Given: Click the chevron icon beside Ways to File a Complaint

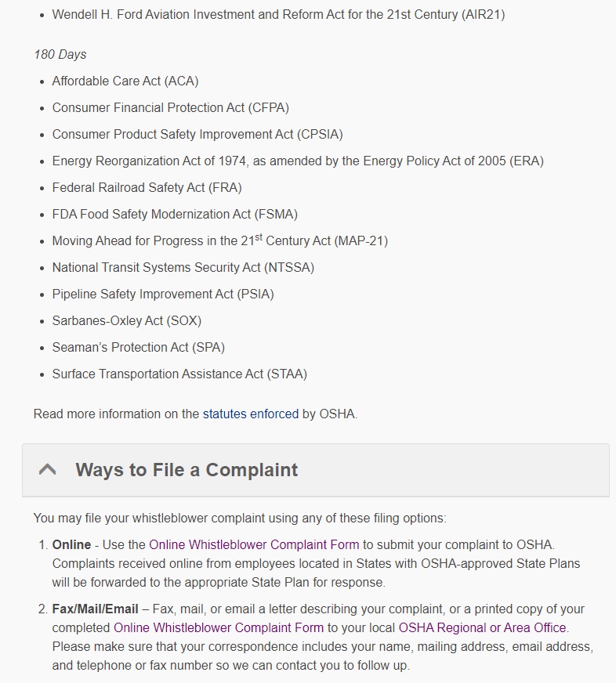Looking at the screenshot, I should [x=48, y=470].
